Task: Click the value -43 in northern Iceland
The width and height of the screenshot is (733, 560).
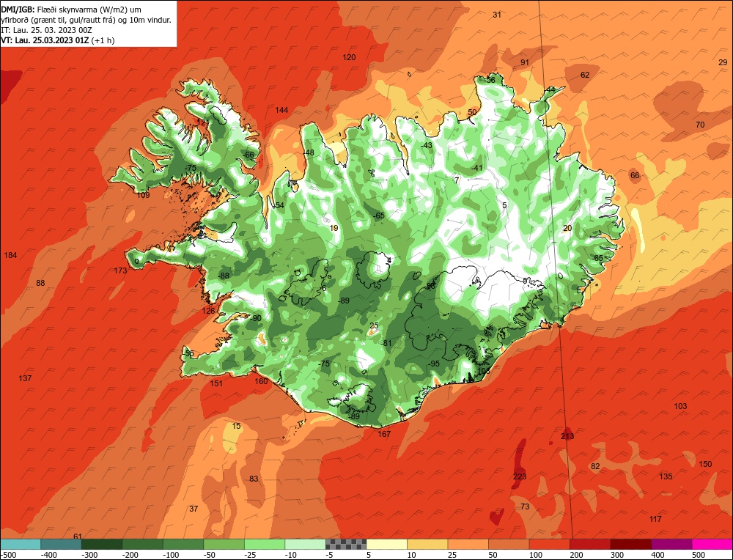Action: (426, 145)
